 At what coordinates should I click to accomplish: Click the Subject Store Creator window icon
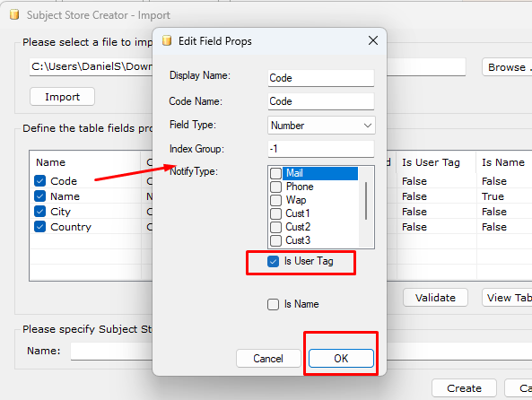[x=14, y=15]
